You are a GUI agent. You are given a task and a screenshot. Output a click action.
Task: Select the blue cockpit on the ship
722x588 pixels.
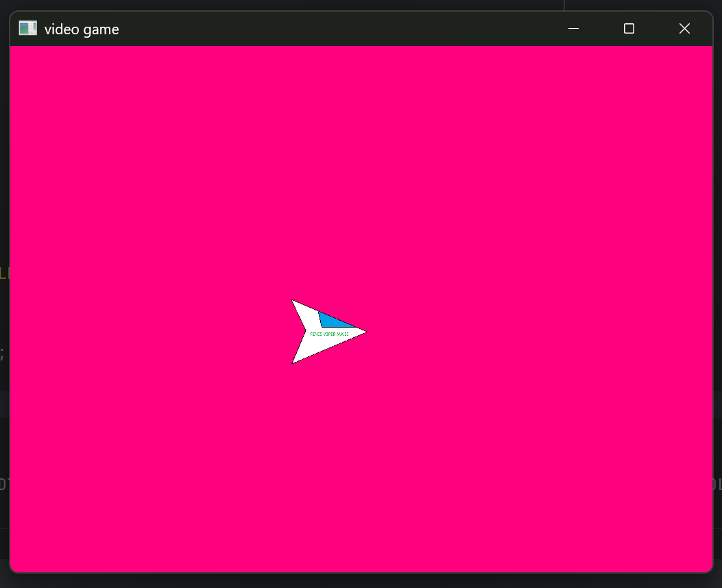click(333, 320)
